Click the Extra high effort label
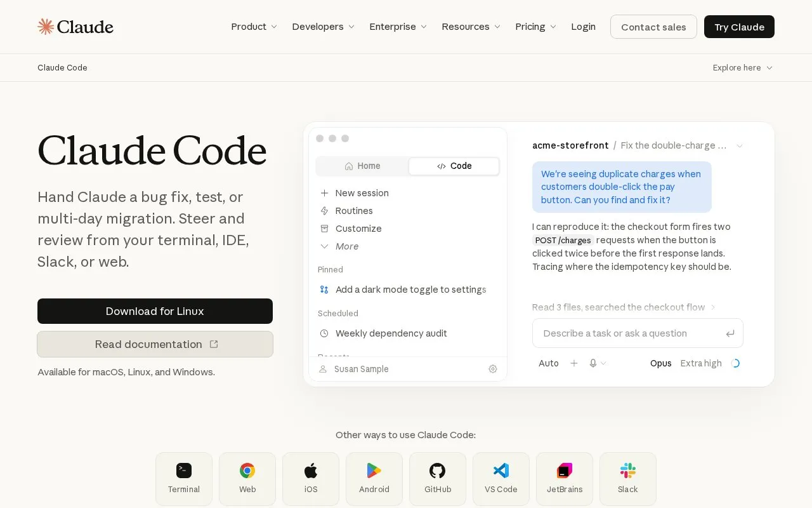Viewport: 812px width, 508px height. click(x=701, y=363)
